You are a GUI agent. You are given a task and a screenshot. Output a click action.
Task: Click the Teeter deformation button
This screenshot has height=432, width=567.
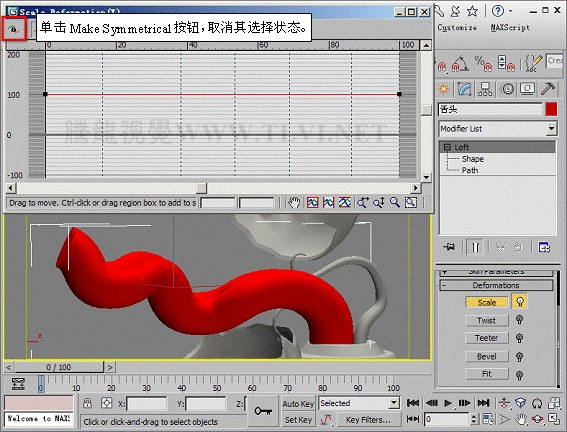487,338
